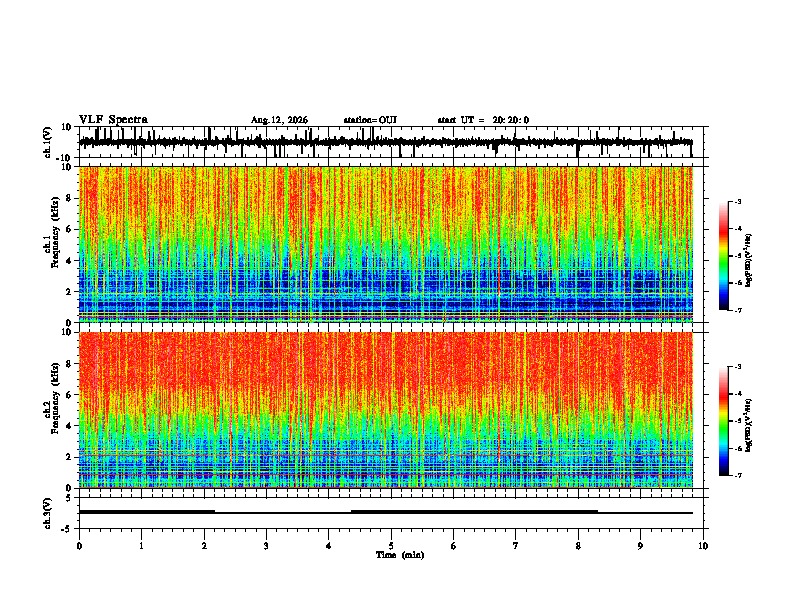Click the "6" kHz tick of ch.1 spectrogram
The width and height of the screenshot is (792, 612).
point(69,229)
